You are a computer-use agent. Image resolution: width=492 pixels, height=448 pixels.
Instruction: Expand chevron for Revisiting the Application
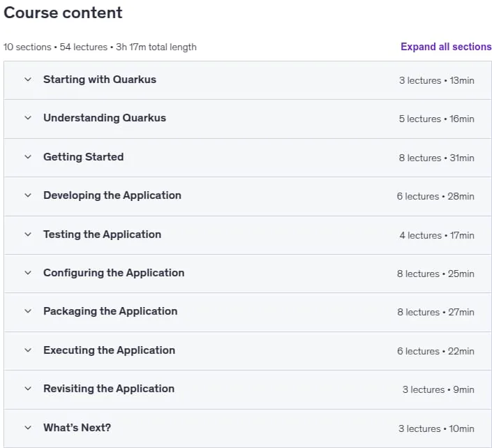point(28,389)
